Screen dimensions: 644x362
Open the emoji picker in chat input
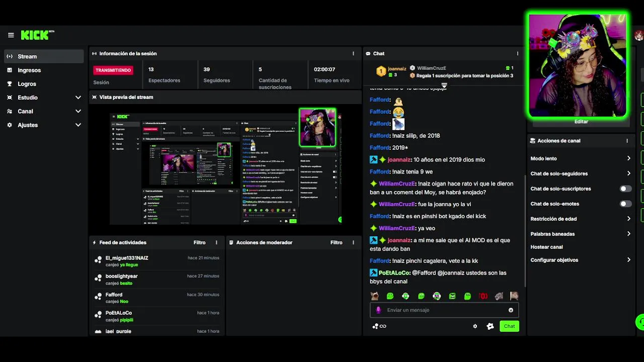pyautogui.click(x=511, y=310)
